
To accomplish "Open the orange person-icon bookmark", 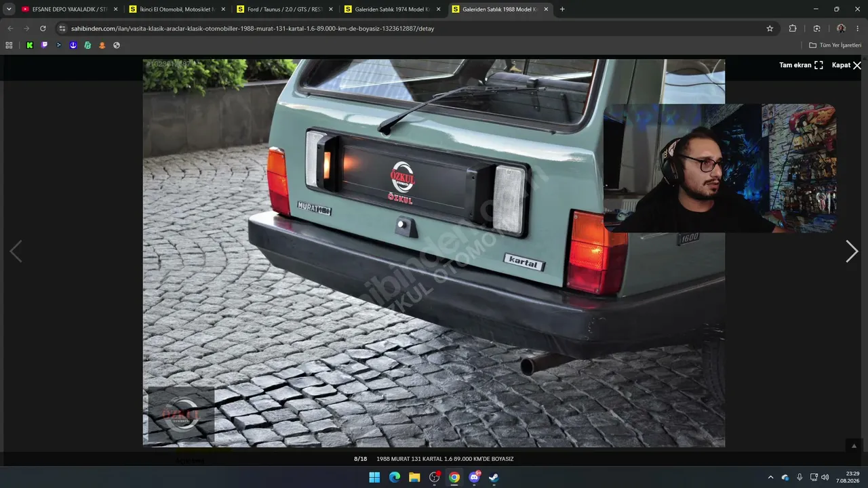I will [102, 45].
